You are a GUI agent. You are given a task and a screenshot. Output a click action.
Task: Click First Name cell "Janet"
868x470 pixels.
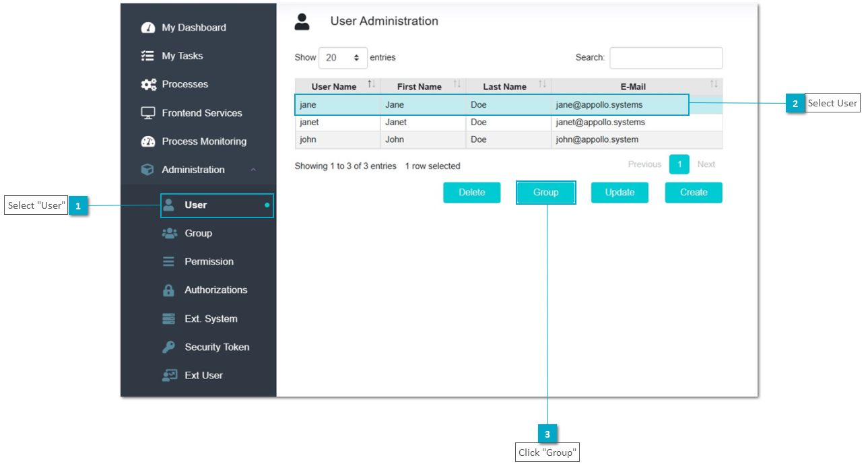click(x=396, y=123)
